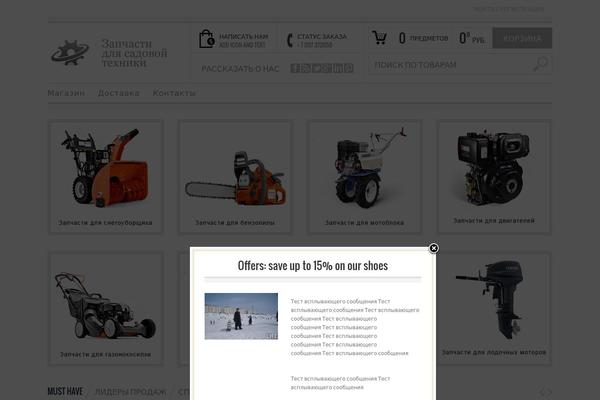Screen dimensions: 600x400
Task: Share on Pinterest icon
Action: [349, 68]
